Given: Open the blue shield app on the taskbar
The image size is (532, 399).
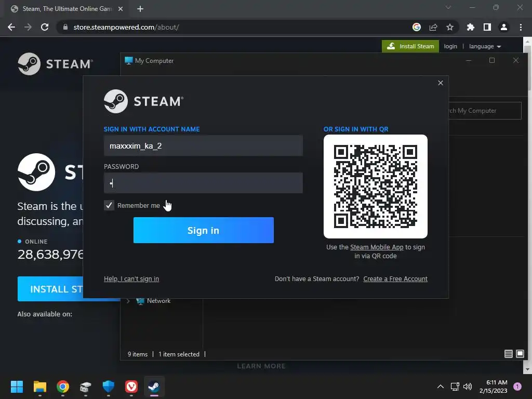Looking at the screenshot, I should 109,387.
